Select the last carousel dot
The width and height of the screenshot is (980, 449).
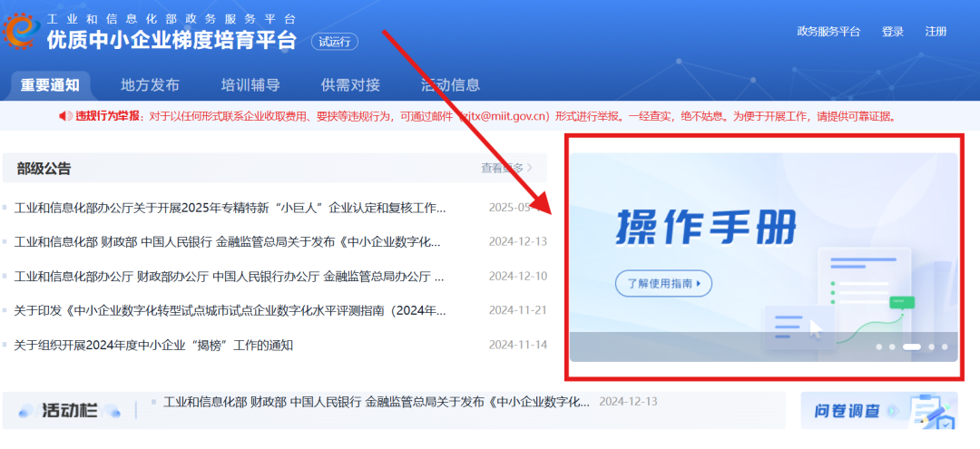pos(945,347)
